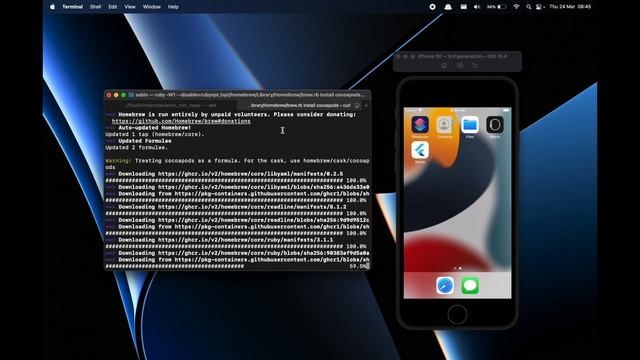This screenshot has height=360, width=640.
Task: Open Safari in the simulator dock
Action: [445, 285]
